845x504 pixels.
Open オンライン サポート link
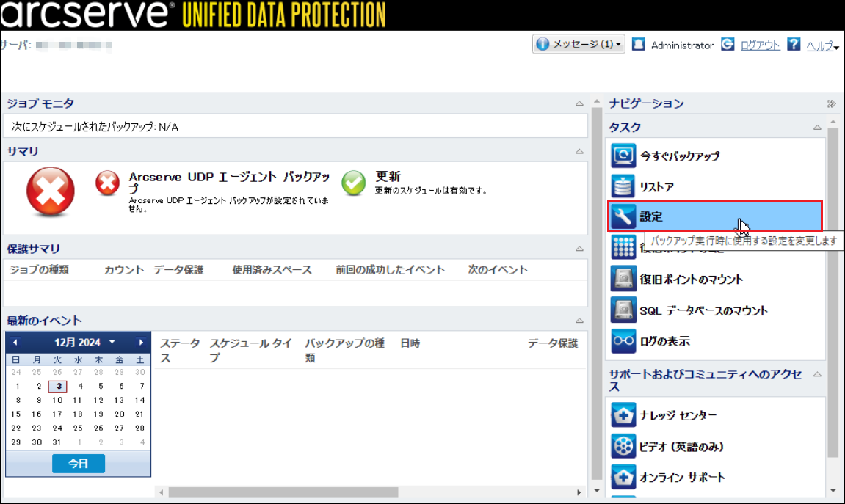tap(682, 477)
